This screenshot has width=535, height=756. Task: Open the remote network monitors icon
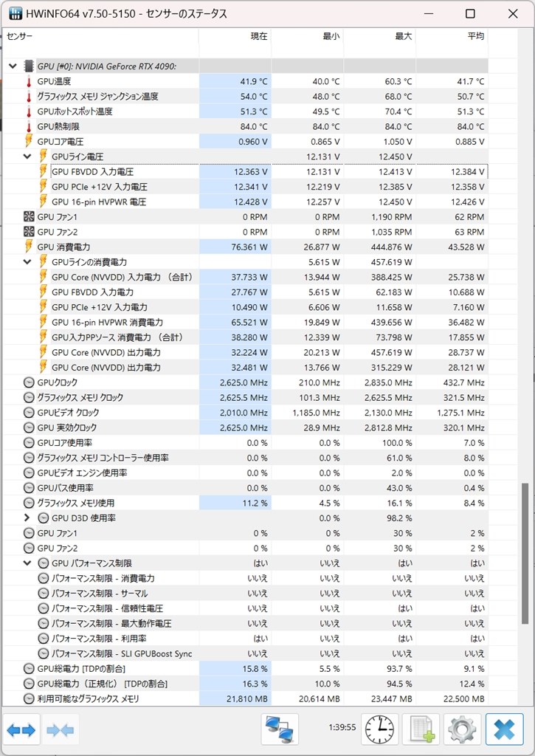[280, 729]
